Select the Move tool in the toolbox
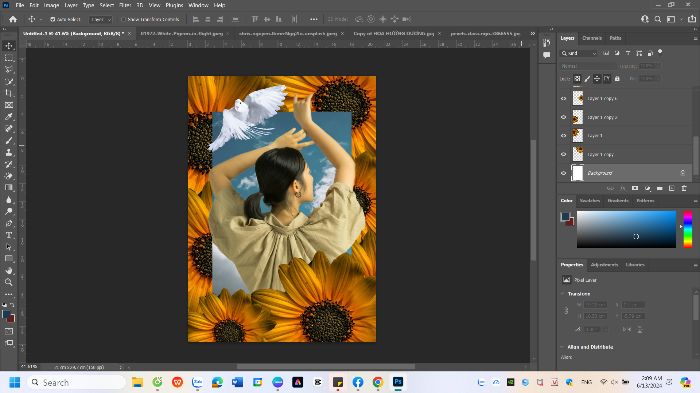The height and width of the screenshot is (393, 700). click(8, 46)
